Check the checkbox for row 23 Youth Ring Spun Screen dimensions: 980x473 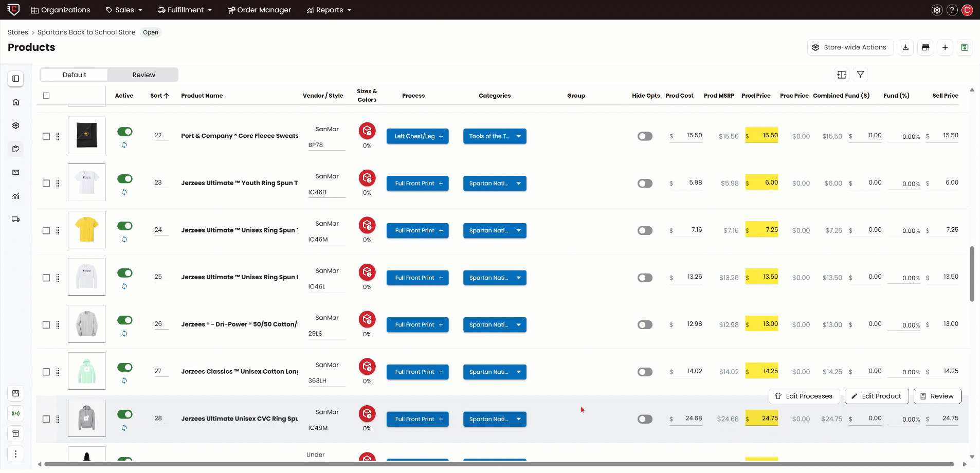[46, 184]
